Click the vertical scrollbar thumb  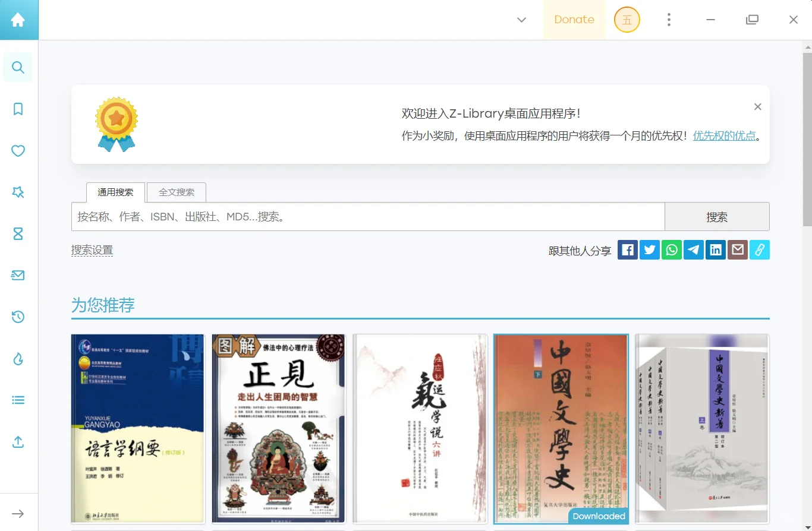(x=807, y=139)
